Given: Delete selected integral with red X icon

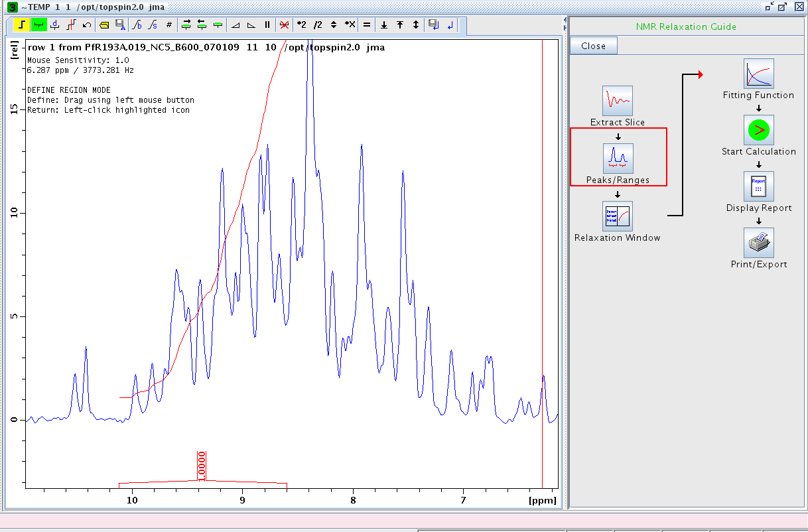Looking at the screenshot, I should pos(284,25).
